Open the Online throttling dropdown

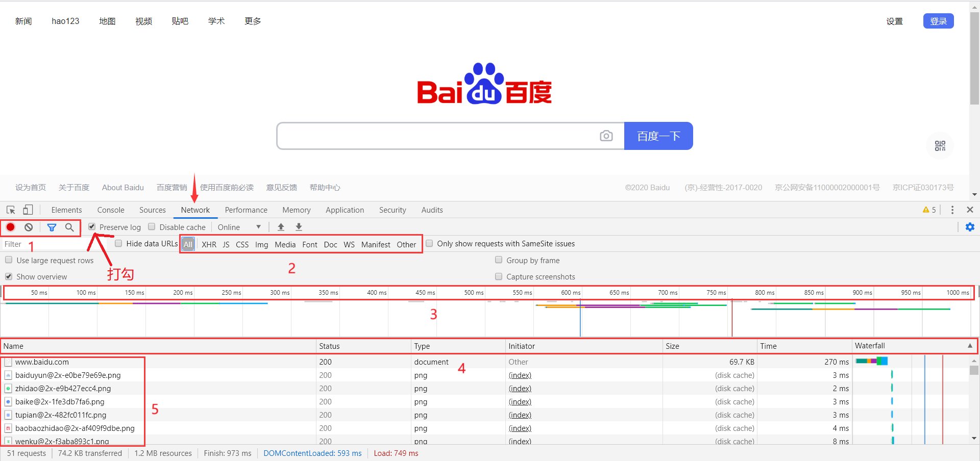point(239,227)
